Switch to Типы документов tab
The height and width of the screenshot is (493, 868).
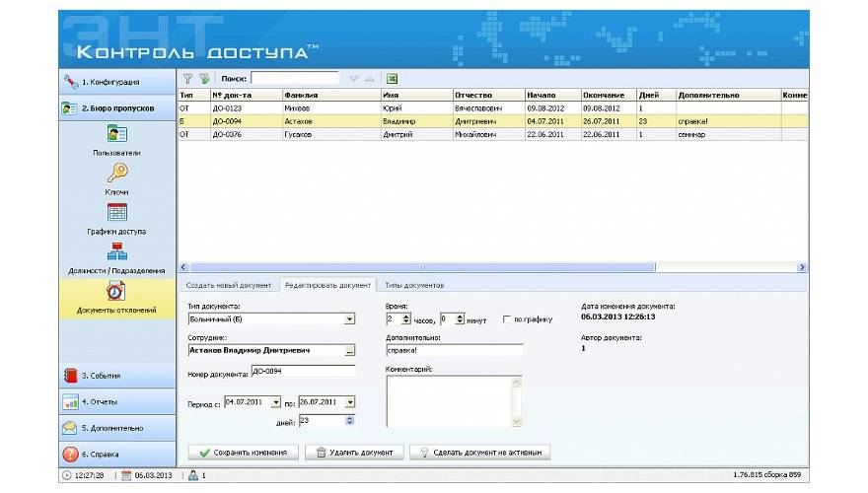pos(414,285)
